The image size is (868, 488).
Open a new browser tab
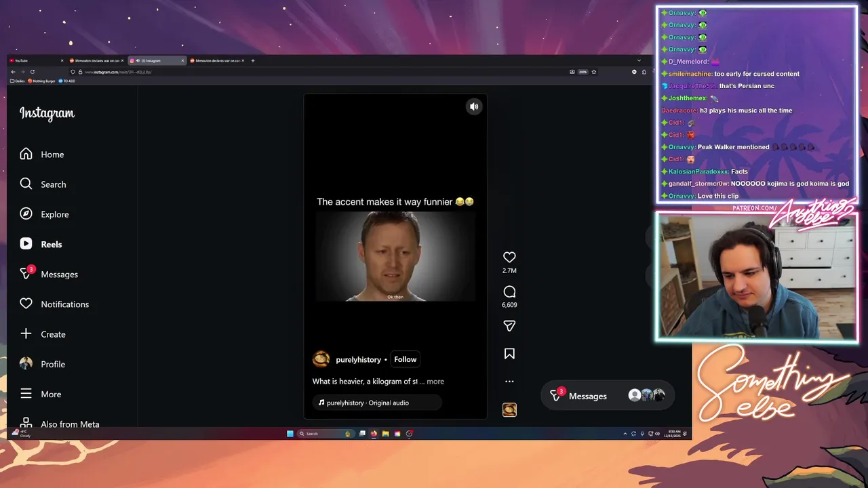click(253, 60)
